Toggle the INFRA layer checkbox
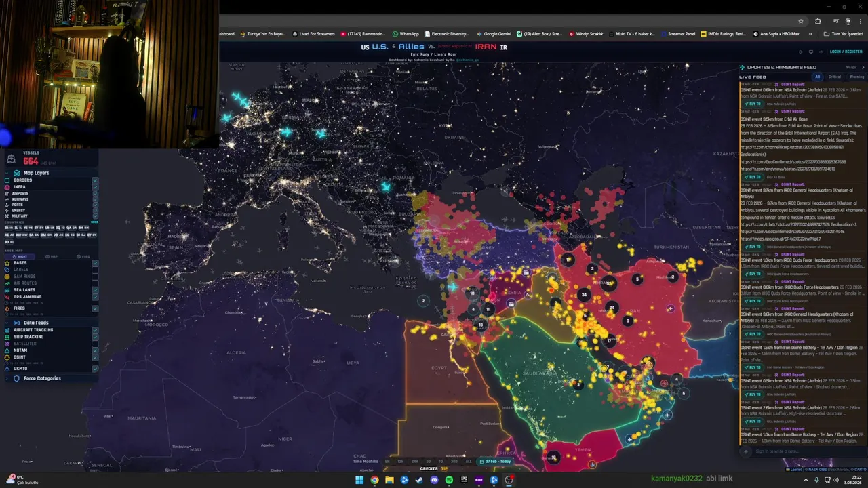 (x=95, y=187)
